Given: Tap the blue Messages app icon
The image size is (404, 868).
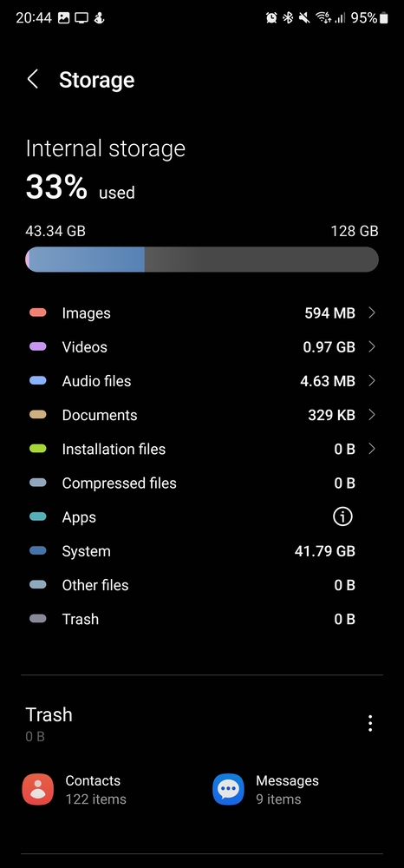Looking at the screenshot, I should click(x=228, y=789).
